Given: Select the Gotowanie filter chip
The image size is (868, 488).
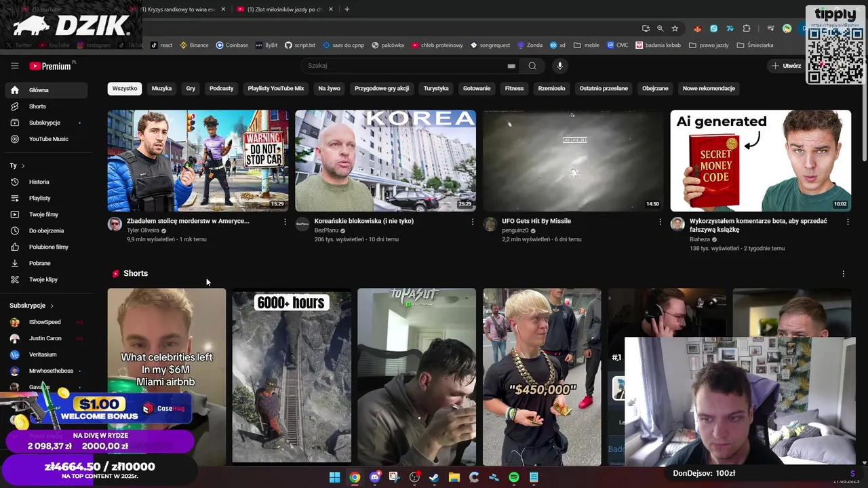Looking at the screenshot, I should pyautogui.click(x=477, y=88).
